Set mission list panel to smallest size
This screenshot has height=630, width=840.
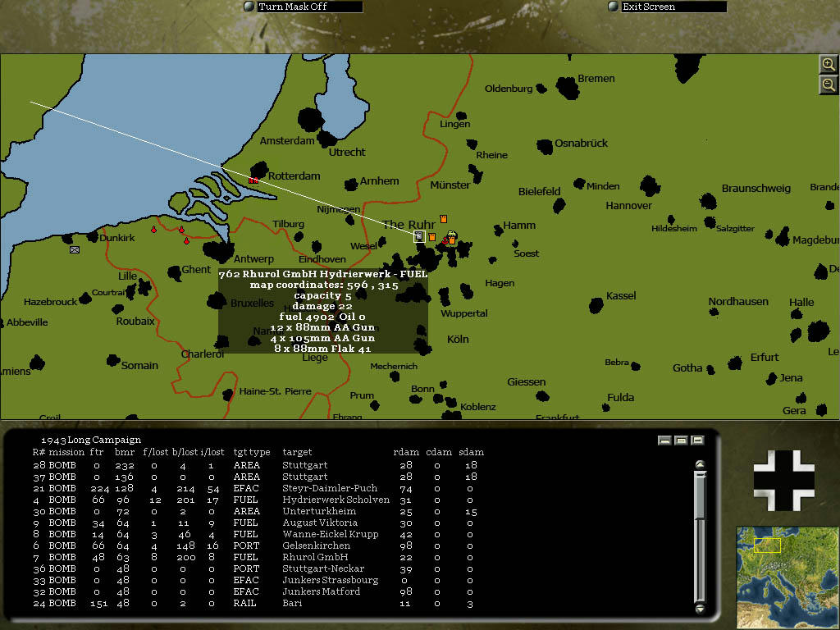click(664, 441)
